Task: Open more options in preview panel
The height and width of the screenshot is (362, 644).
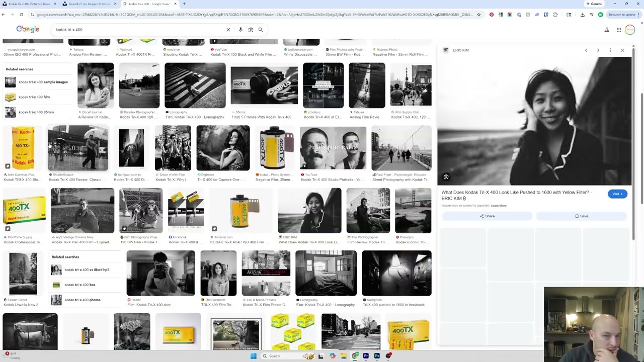Action: click(x=610, y=50)
